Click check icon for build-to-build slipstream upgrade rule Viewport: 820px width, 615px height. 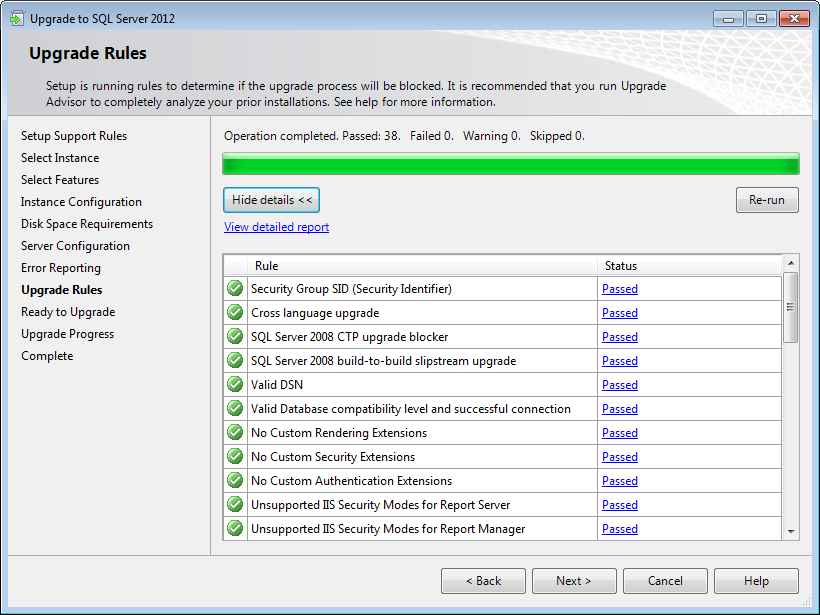coord(235,360)
